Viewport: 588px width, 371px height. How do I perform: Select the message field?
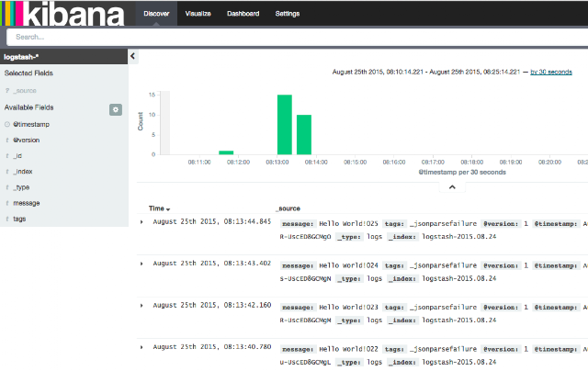point(27,203)
